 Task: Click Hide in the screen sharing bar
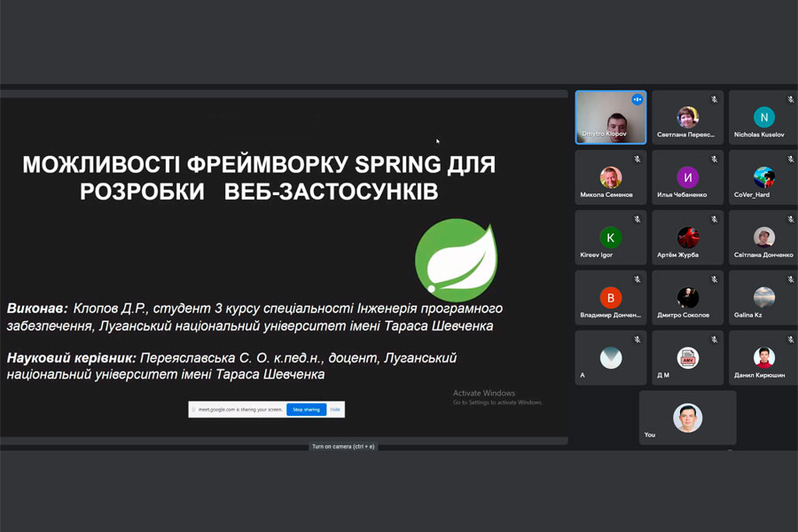[335, 410]
